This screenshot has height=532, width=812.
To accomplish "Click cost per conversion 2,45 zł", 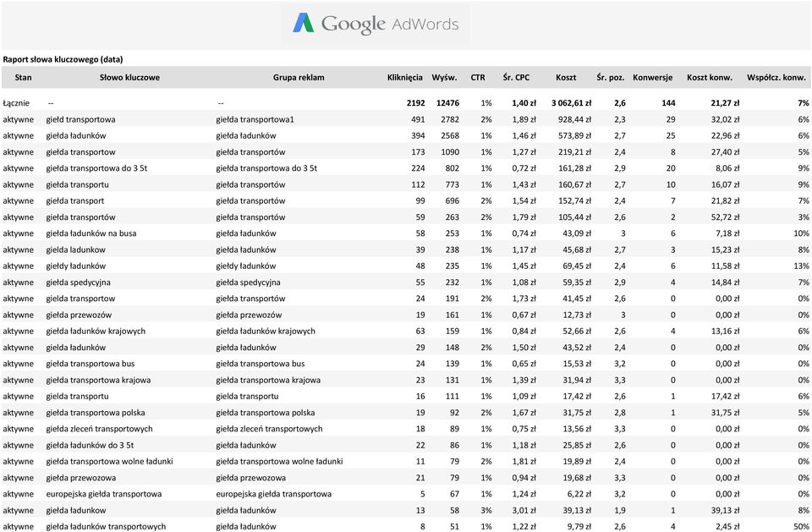I will pyautogui.click(x=727, y=526).
